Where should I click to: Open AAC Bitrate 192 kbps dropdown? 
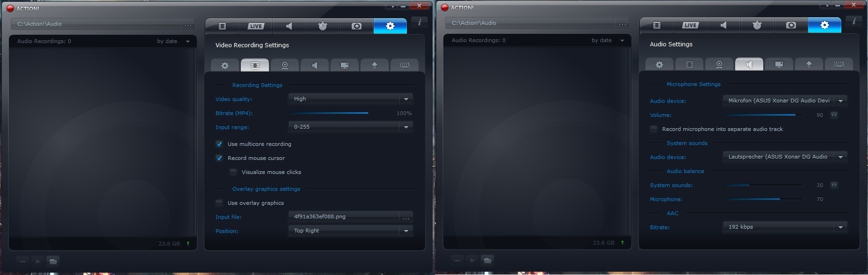[x=785, y=227]
